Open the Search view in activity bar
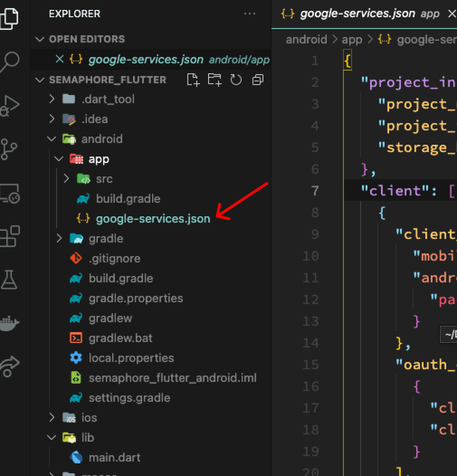 click(11, 61)
